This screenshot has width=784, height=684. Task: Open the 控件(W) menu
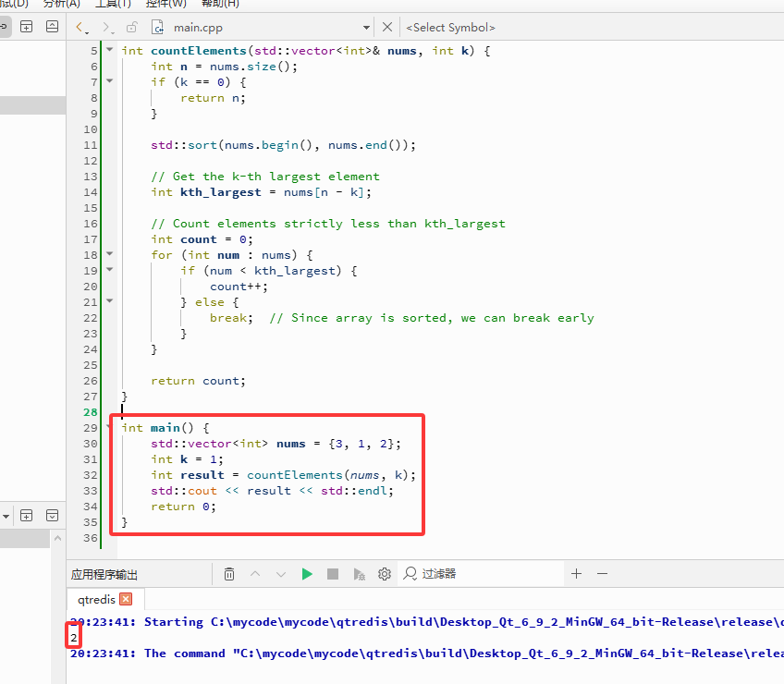166,4
